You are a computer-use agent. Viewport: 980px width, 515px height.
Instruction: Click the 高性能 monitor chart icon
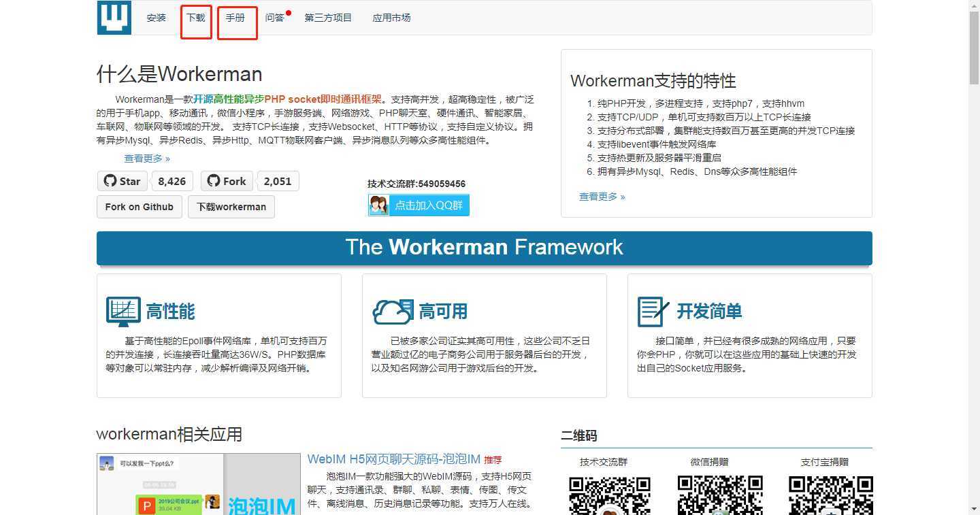pyautogui.click(x=123, y=312)
